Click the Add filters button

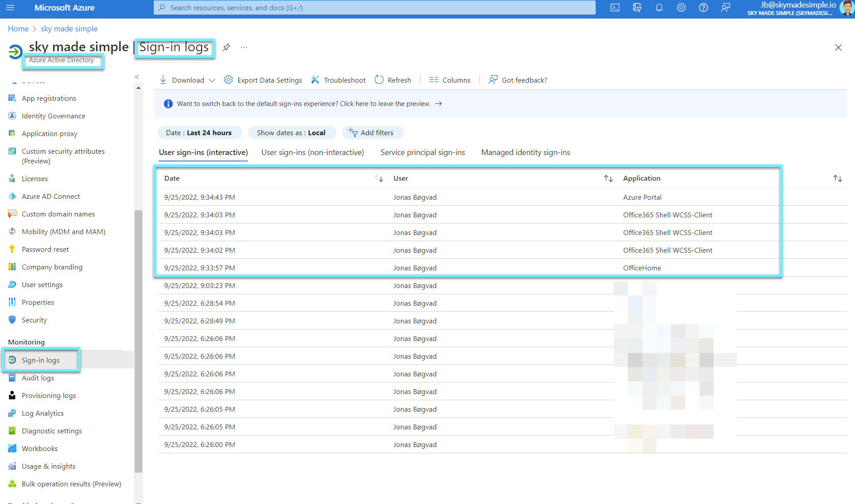372,133
